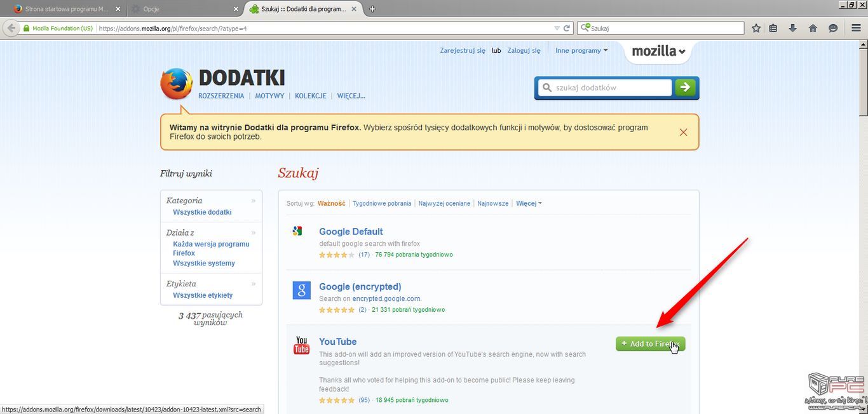Click the "18 945 pobrań tygodniowo" text

[412, 400]
